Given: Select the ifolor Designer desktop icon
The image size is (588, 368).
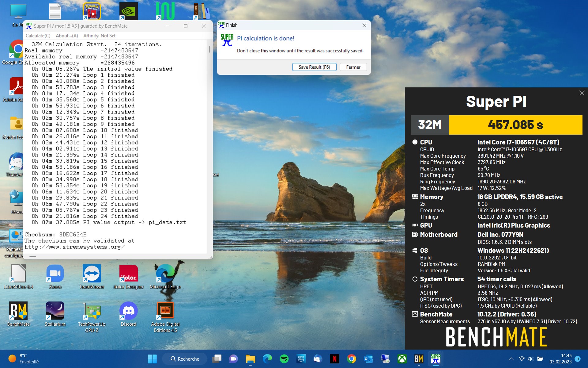Looking at the screenshot, I should pos(129,277).
